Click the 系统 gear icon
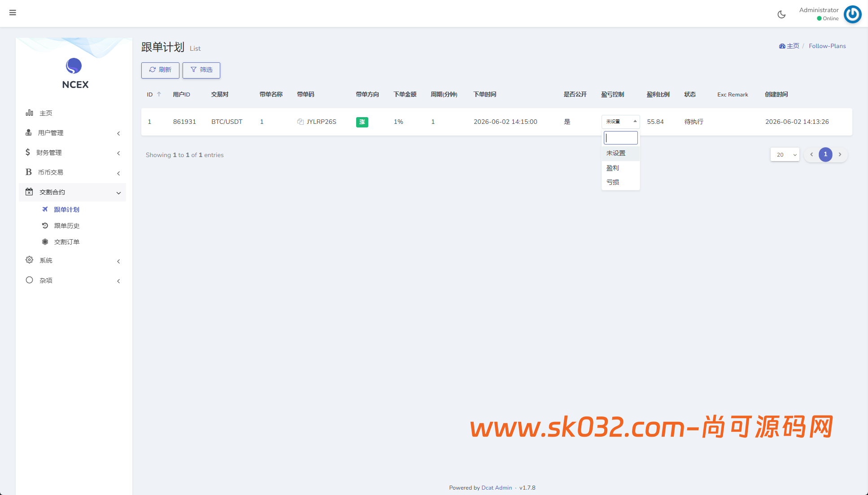The height and width of the screenshot is (495, 868). click(x=29, y=260)
